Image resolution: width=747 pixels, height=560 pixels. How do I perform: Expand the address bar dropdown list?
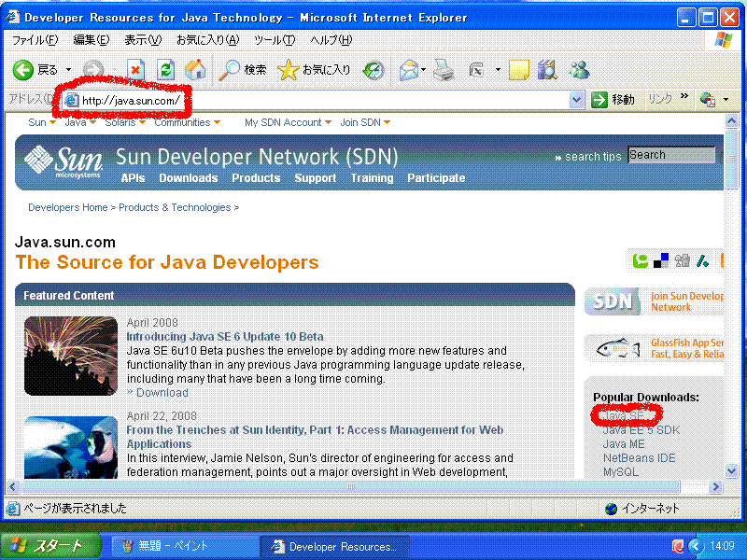click(576, 100)
